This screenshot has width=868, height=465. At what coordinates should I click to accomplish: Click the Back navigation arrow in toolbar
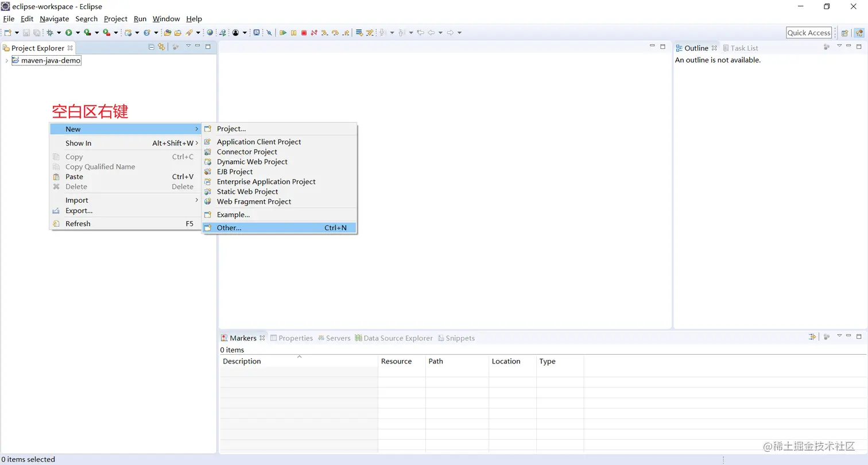point(431,33)
